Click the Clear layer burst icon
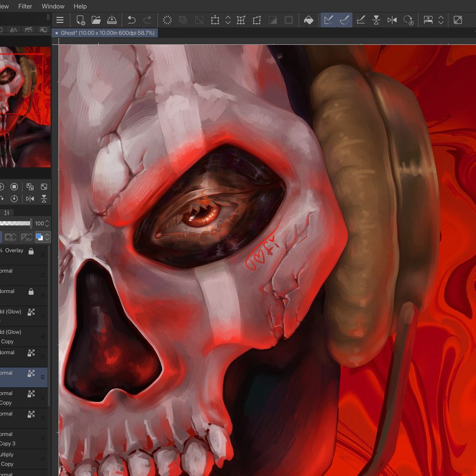The image size is (476, 476). 167,20
